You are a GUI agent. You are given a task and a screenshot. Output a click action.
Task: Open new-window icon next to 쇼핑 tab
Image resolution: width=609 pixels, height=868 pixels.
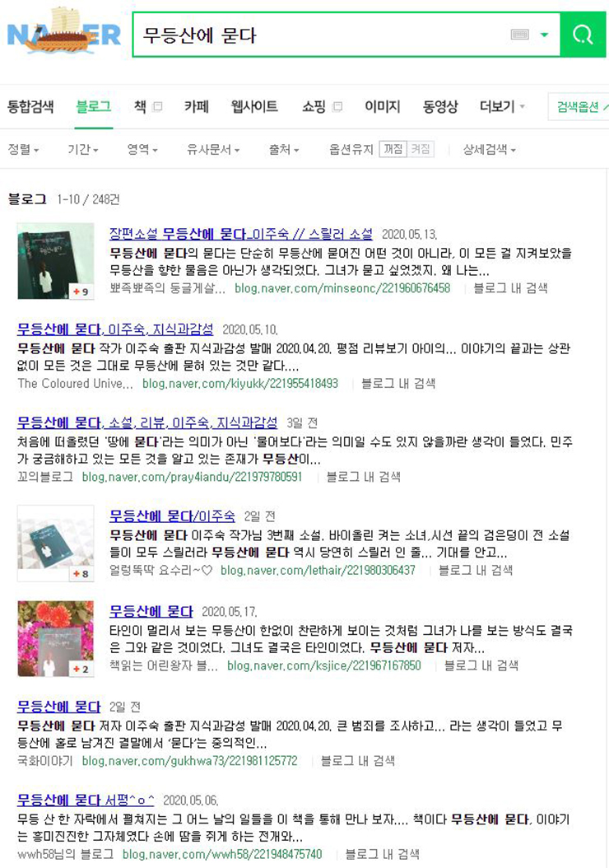[x=337, y=106]
